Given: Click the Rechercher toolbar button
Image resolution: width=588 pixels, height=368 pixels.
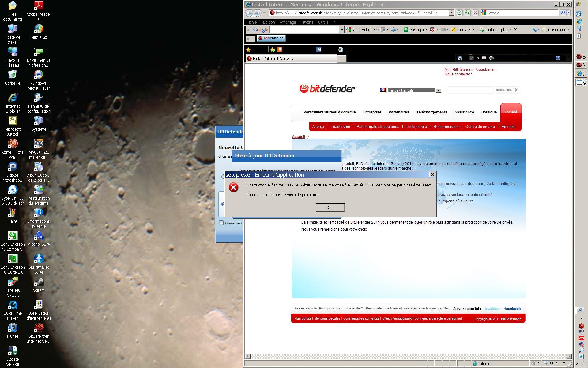Looking at the screenshot, I should coord(359,30).
